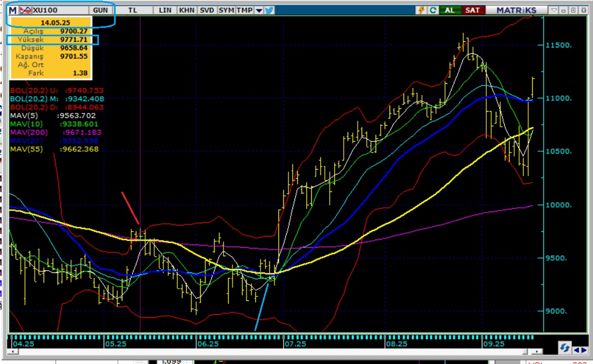Toggle the KHN chart option

point(187,10)
